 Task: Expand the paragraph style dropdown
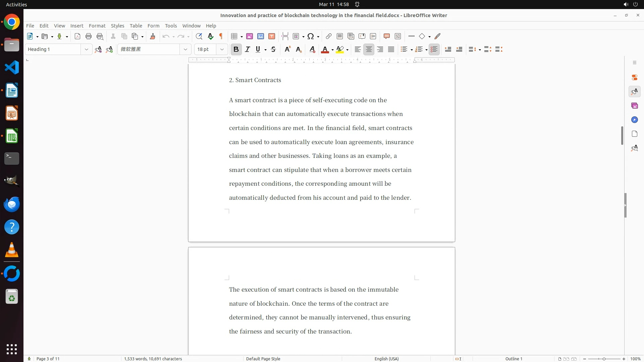pyautogui.click(x=86, y=49)
